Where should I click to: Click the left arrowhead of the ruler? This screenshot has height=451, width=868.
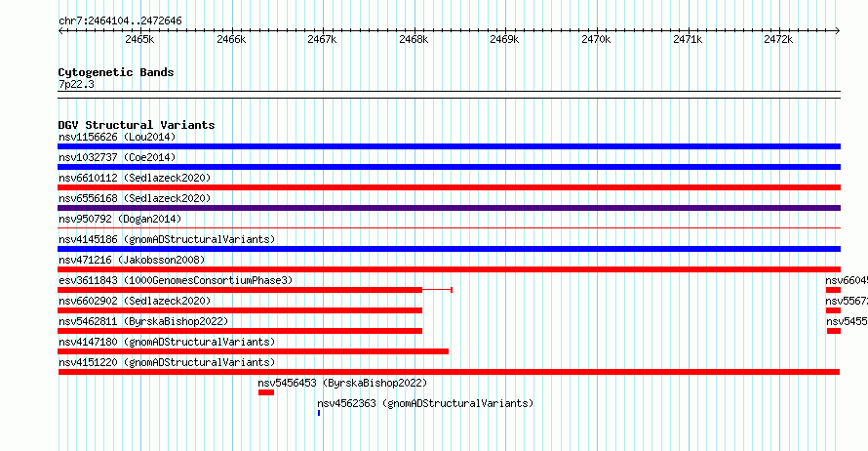coord(60,31)
